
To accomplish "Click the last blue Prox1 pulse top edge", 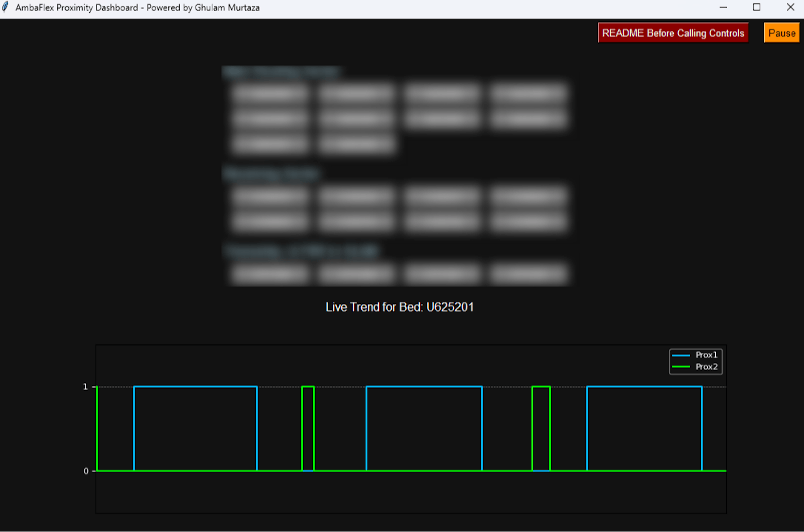I will click(x=644, y=387).
